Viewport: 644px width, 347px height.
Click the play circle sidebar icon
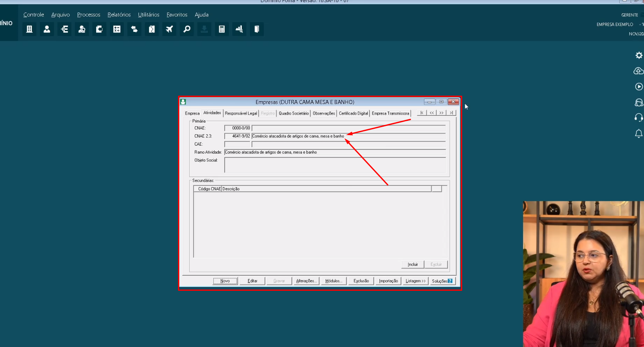tap(639, 86)
